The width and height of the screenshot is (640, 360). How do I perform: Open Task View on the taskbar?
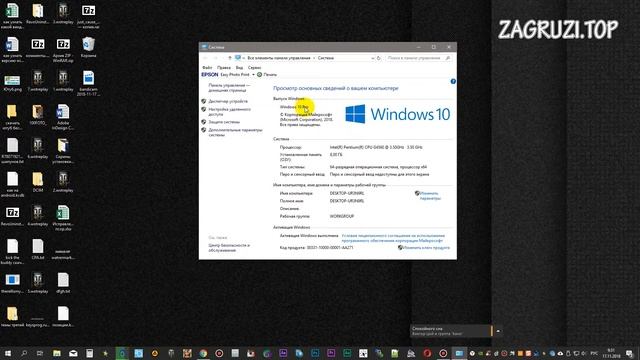click(x=40, y=353)
